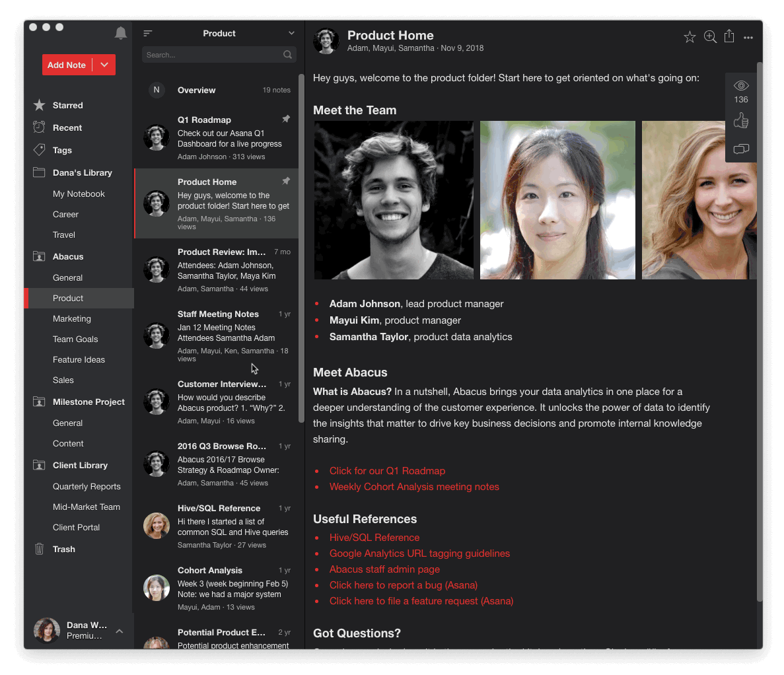
Task: Open the Add Note dropdown arrow
Action: click(104, 65)
